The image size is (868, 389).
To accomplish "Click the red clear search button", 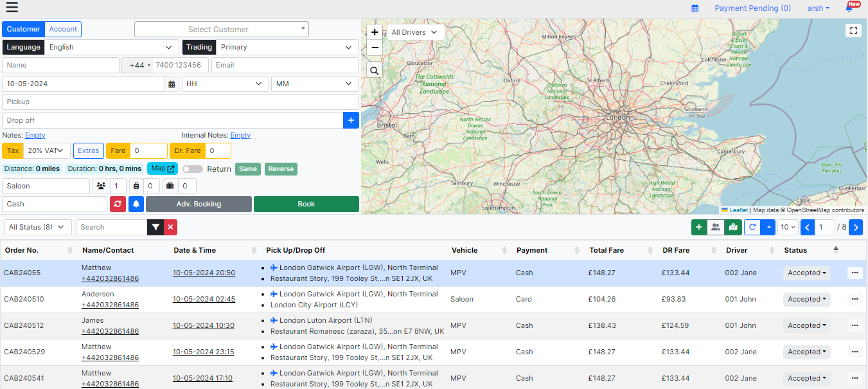I will pos(170,227).
